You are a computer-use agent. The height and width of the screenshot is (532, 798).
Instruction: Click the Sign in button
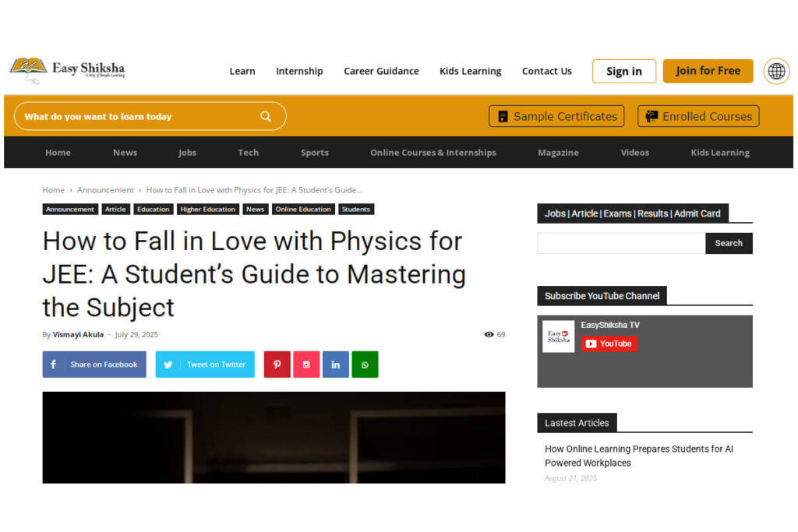623,71
